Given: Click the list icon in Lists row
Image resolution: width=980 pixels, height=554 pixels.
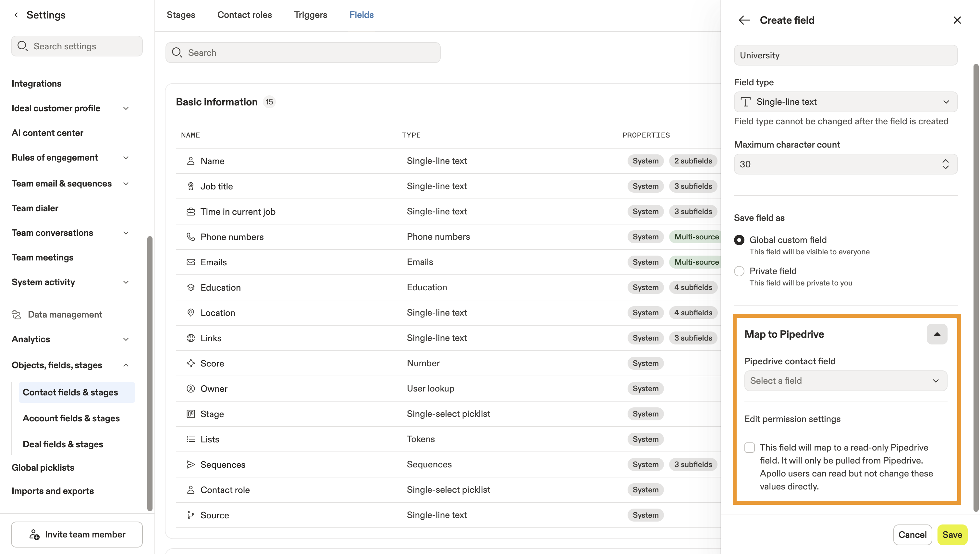Looking at the screenshot, I should coord(191,439).
